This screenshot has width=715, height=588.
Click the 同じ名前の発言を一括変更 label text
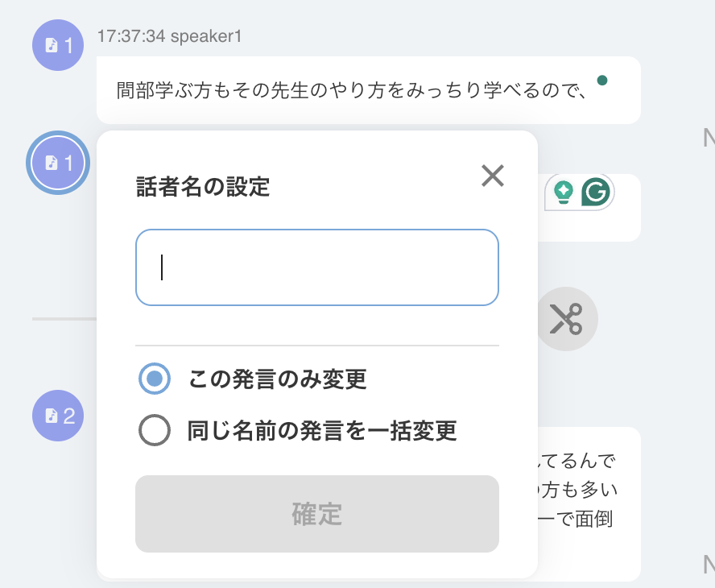322,431
